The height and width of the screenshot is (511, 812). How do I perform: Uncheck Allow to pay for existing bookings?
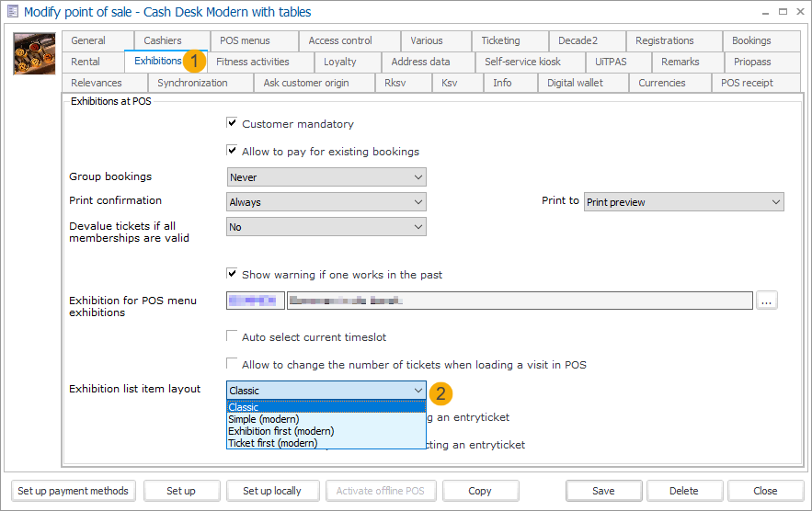pyautogui.click(x=233, y=151)
